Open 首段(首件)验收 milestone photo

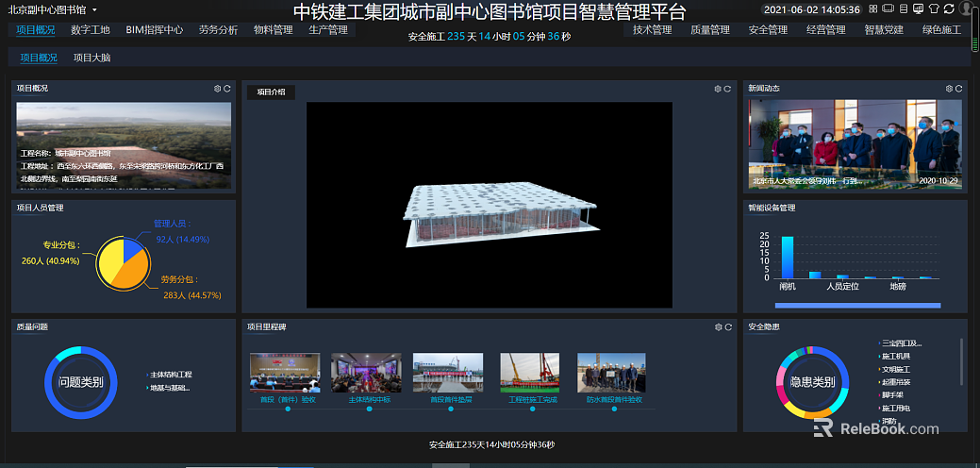tap(285, 373)
